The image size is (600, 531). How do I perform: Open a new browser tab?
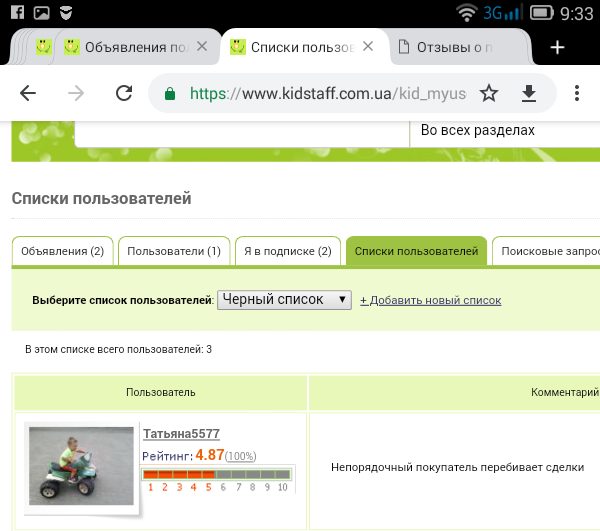[557, 47]
